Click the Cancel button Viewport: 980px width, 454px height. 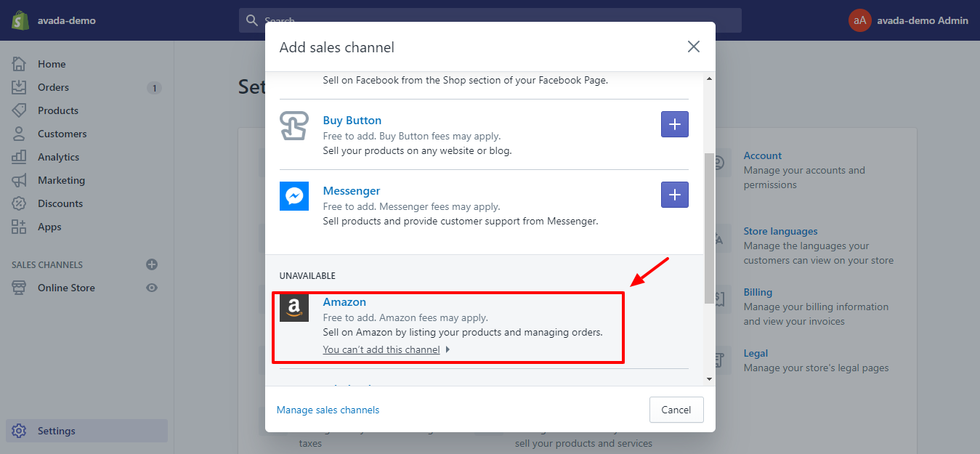[x=676, y=410]
